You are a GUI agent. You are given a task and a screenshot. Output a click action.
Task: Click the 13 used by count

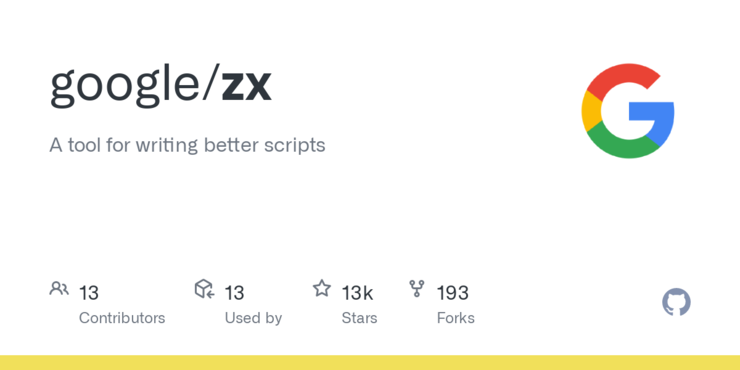pyautogui.click(x=234, y=293)
